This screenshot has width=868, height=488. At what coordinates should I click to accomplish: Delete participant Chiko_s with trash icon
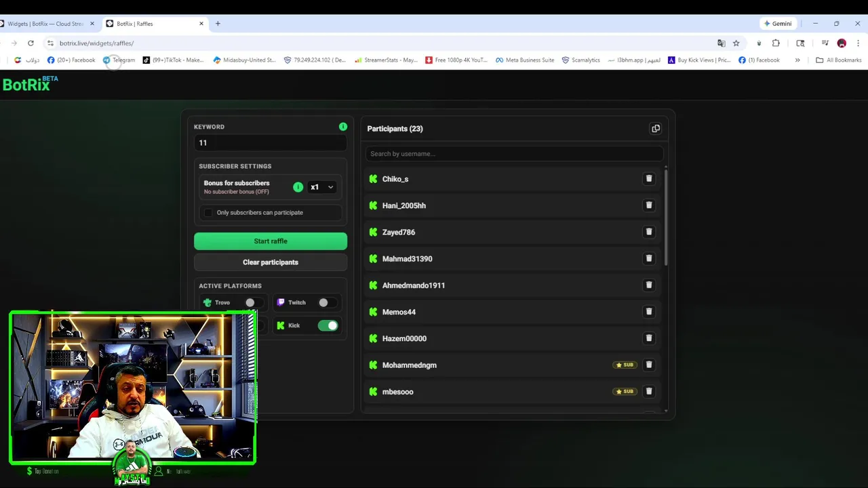point(649,179)
